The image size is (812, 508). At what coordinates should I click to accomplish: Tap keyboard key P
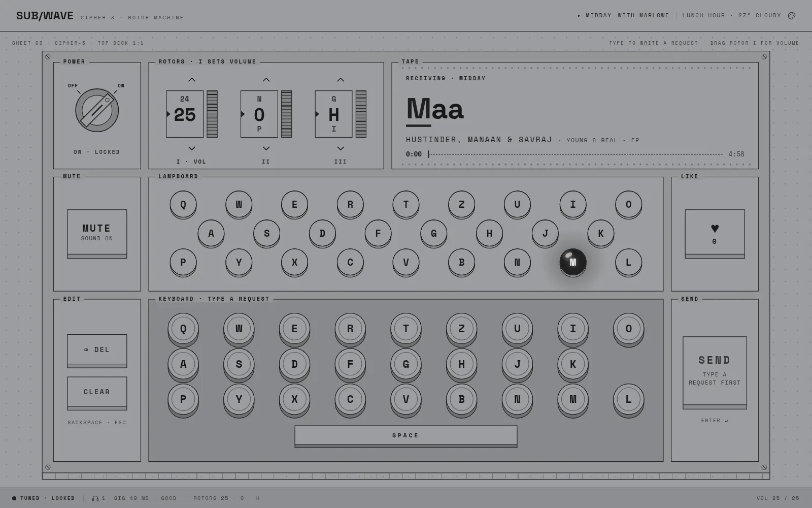click(x=183, y=400)
